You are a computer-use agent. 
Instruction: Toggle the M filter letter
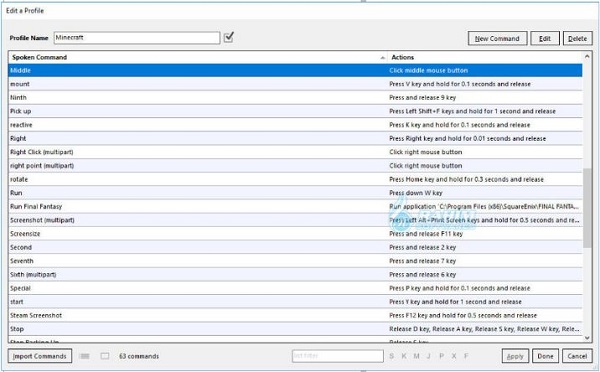click(416, 356)
